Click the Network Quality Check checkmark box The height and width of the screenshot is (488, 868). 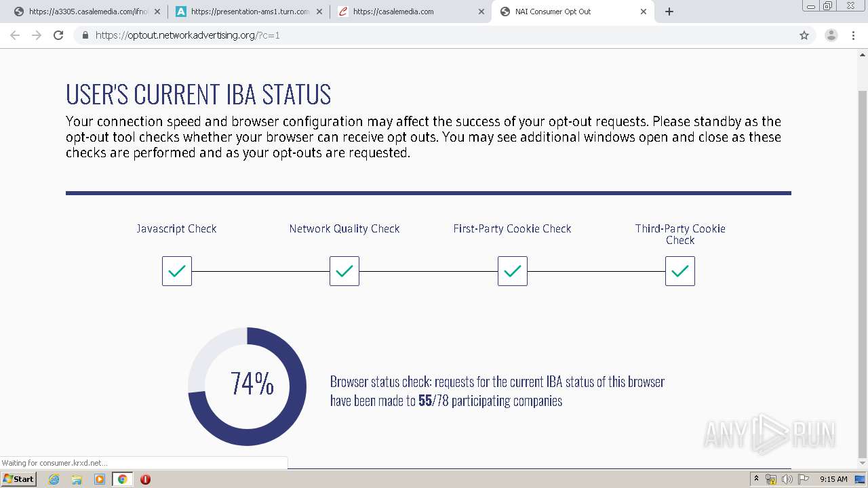(x=344, y=271)
